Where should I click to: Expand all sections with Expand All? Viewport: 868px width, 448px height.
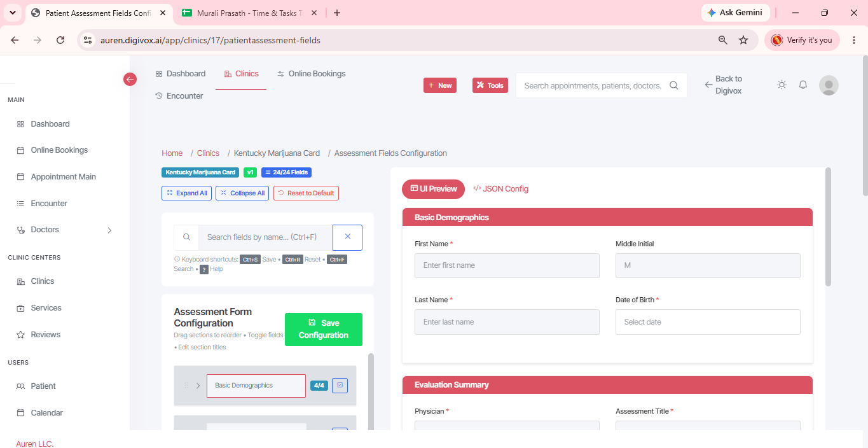coord(187,193)
